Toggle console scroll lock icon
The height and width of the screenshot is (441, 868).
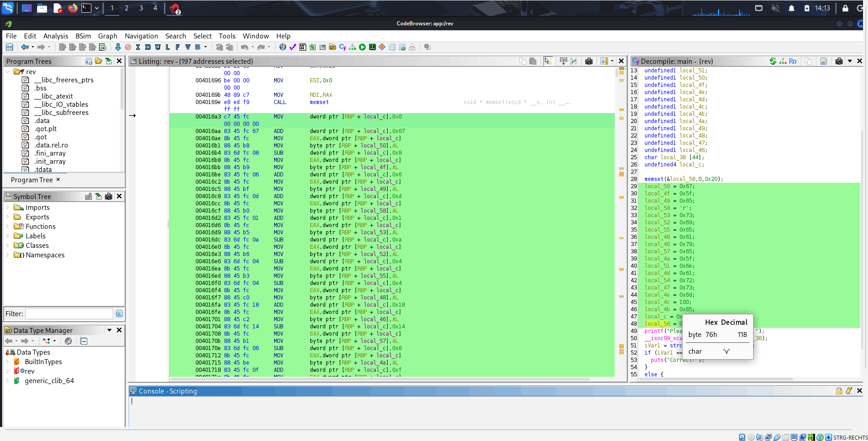(839, 391)
